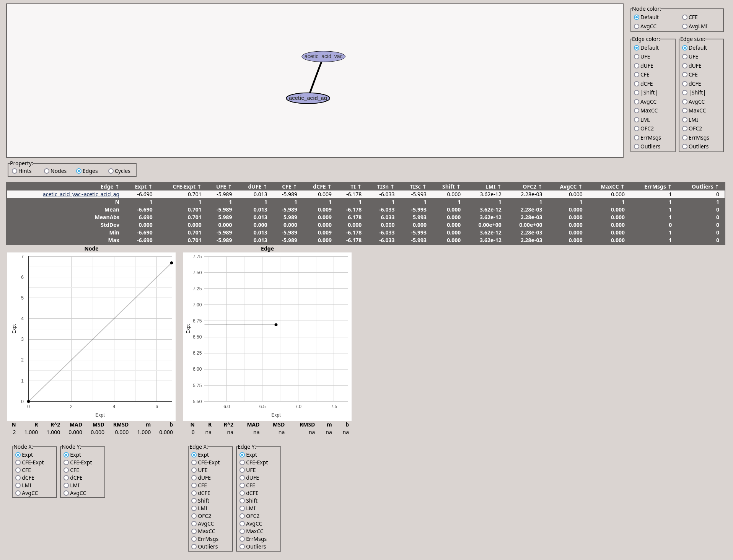This screenshot has width=733, height=560.
Task: Choose OFC2 for Edge Y axis
Action: pyautogui.click(x=242, y=516)
